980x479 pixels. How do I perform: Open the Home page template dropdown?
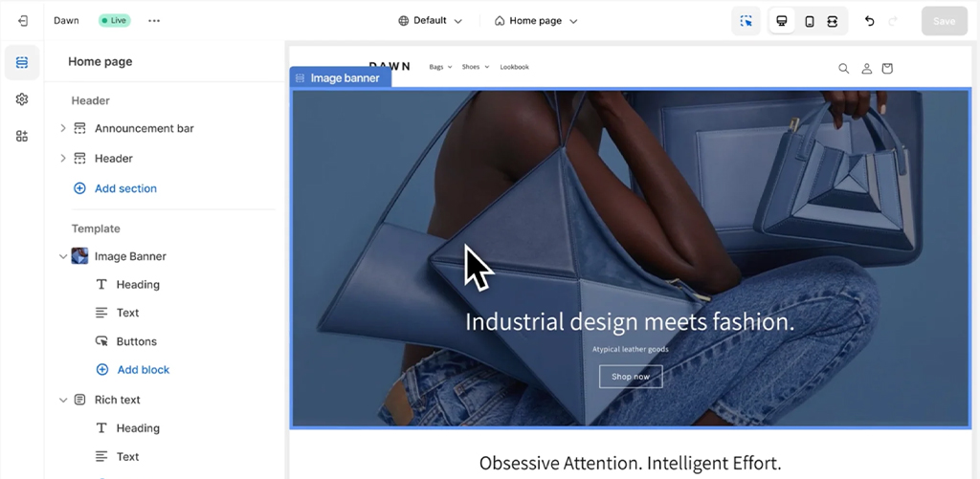click(536, 21)
